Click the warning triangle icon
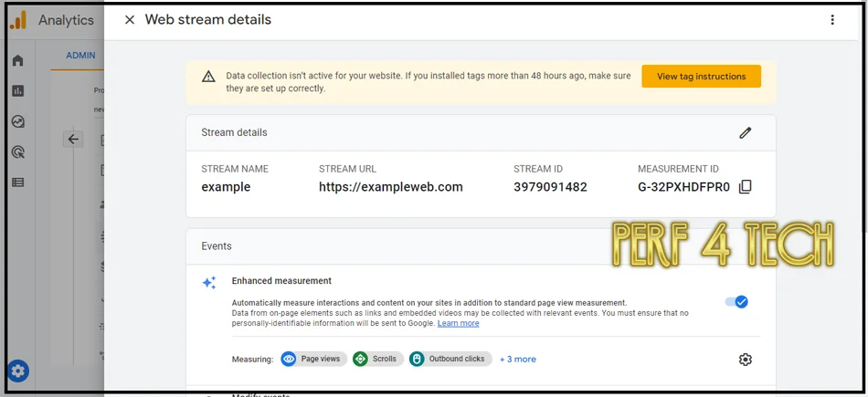The height and width of the screenshot is (397, 868). click(x=208, y=77)
